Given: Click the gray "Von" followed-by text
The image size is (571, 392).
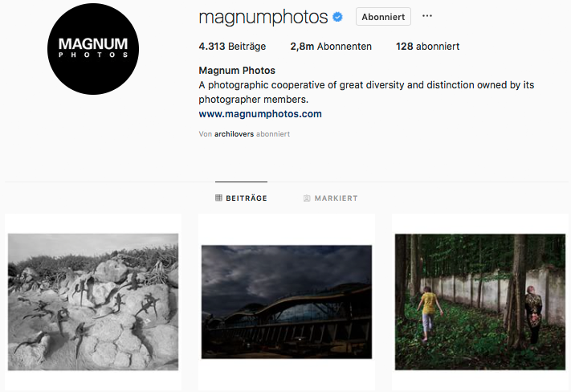Looking at the screenshot, I should coord(206,133).
